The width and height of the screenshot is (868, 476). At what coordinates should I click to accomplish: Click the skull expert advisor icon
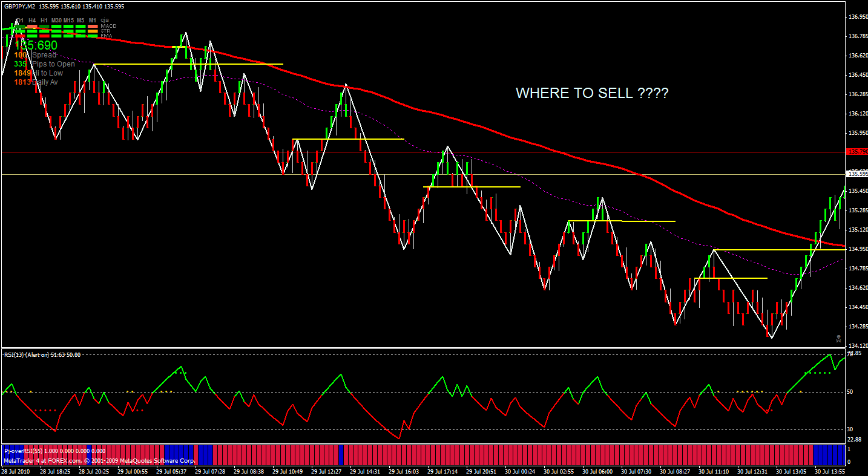[x=838, y=337]
